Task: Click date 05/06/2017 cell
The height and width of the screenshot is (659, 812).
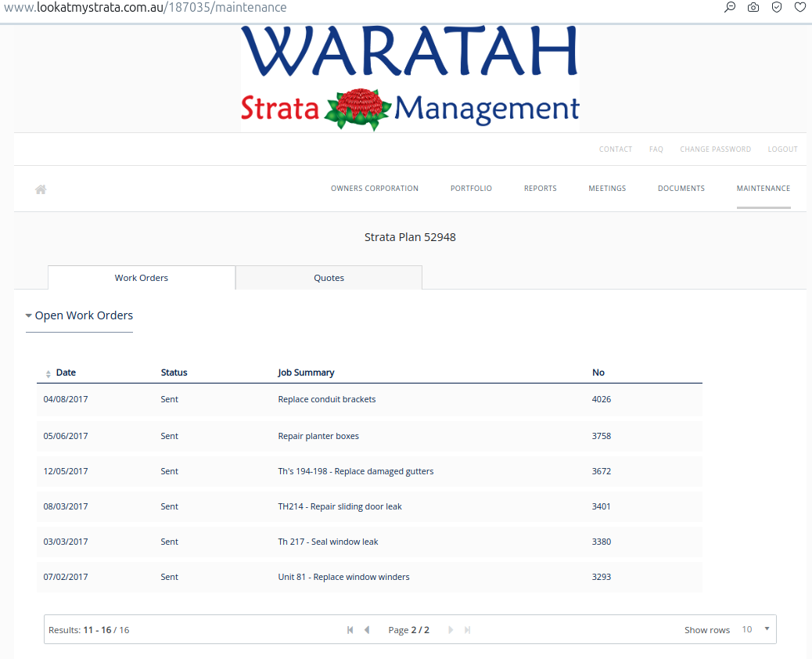Action: [x=66, y=436]
